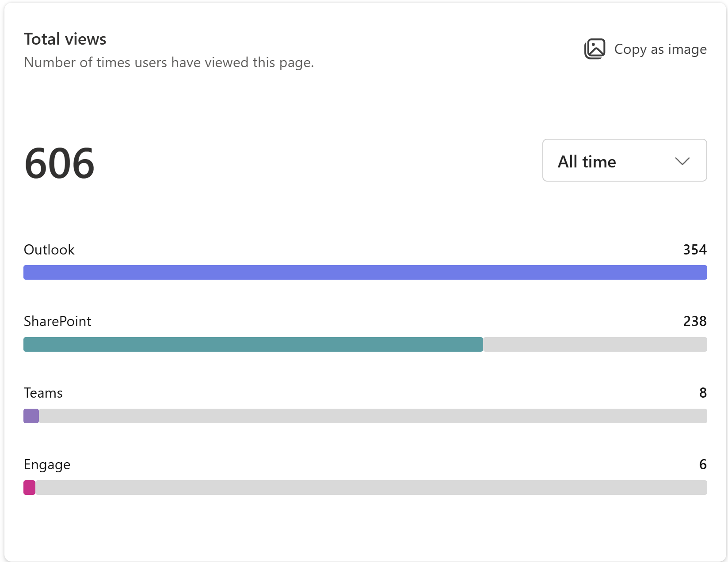Click the Engage label

(47, 464)
